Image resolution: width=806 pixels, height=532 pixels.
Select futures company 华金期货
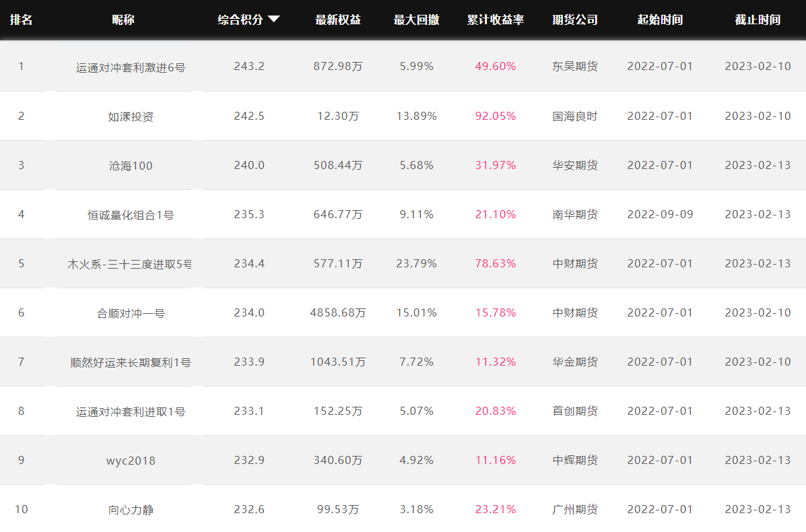point(574,362)
